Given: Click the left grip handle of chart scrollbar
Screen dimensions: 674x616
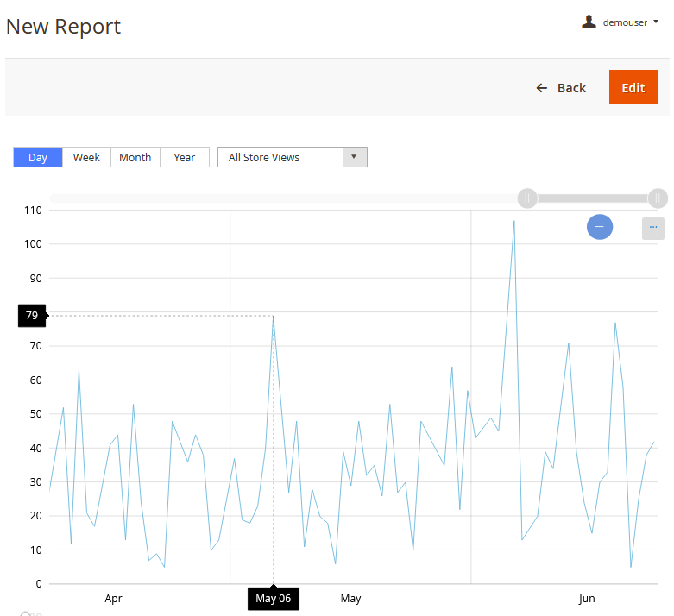Looking at the screenshot, I should [x=526, y=198].
